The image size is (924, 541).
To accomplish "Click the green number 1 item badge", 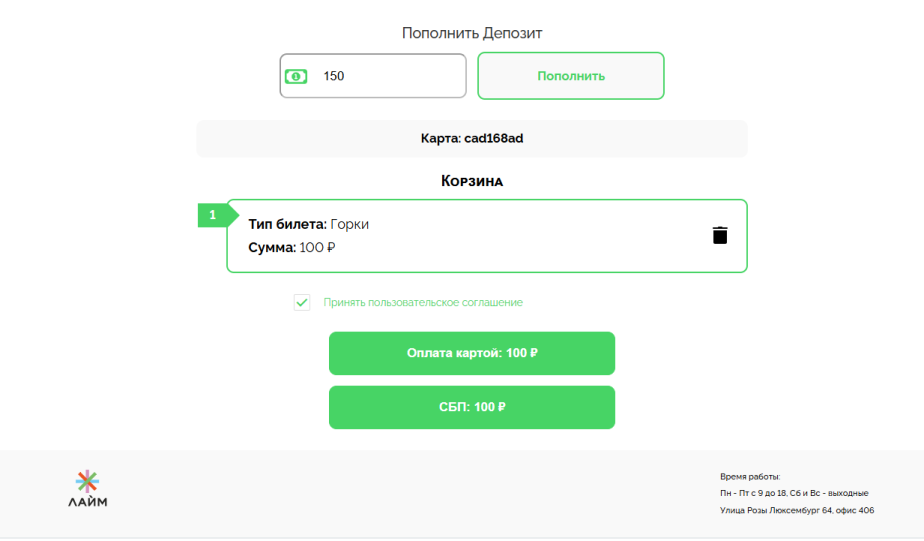I will 212,215.
